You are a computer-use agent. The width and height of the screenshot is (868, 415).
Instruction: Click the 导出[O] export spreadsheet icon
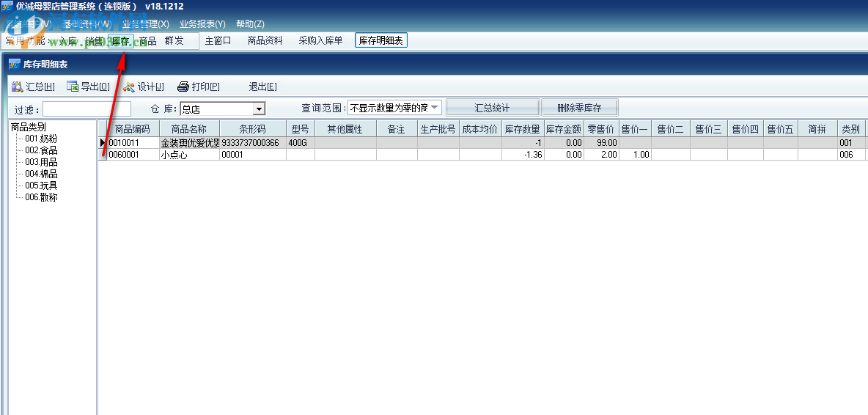73,87
